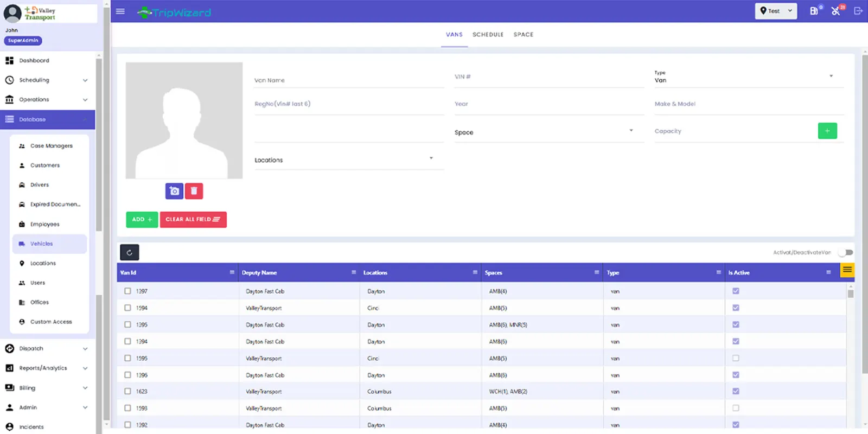Click the table refresh icon
This screenshot has height=434, width=868.
pos(130,252)
